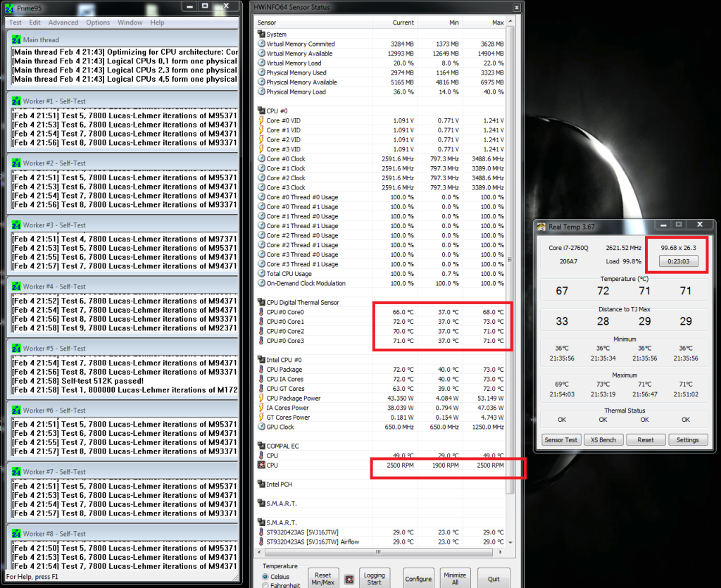Open the Advanced menu in Prime95
Viewport: 721px width, 588px height.
pyautogui.click(x=63, y=22)
